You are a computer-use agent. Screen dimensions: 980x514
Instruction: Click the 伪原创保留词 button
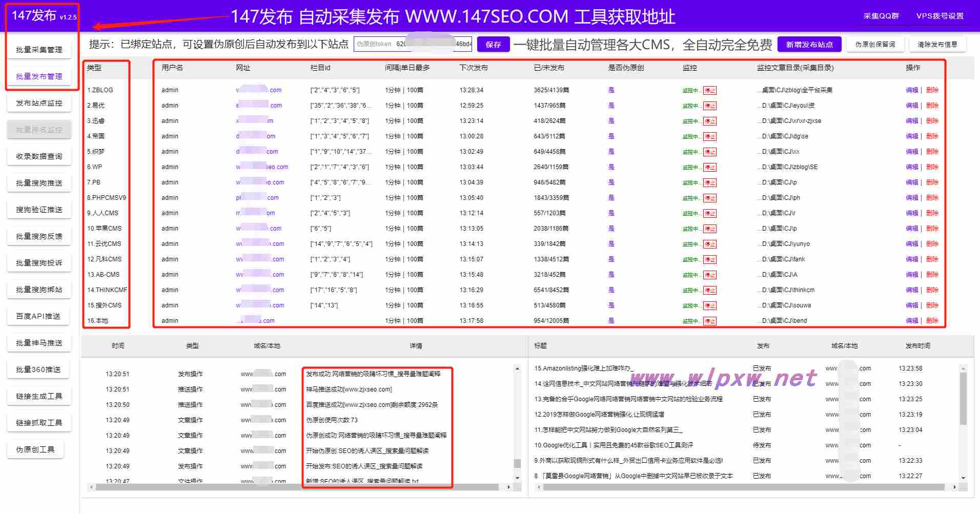coord(875,45)
